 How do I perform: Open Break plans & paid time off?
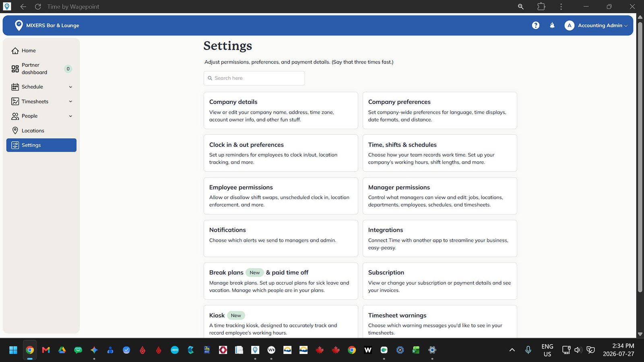(281, 281)
